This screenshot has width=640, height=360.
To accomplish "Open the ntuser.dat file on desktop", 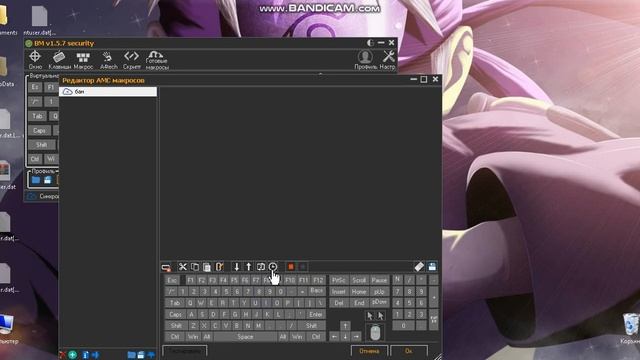I will click(x=40, y=20).
